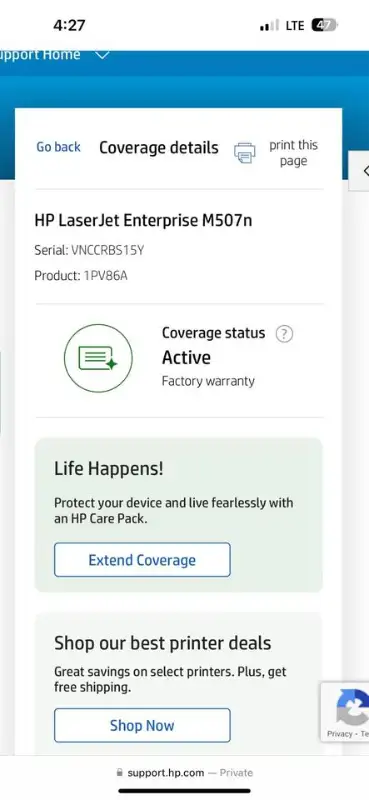The height and width of the screenshot is (800, 369).
Task: Tap the serial number VNCCRBS15Y text
Action: pos(108,250)
